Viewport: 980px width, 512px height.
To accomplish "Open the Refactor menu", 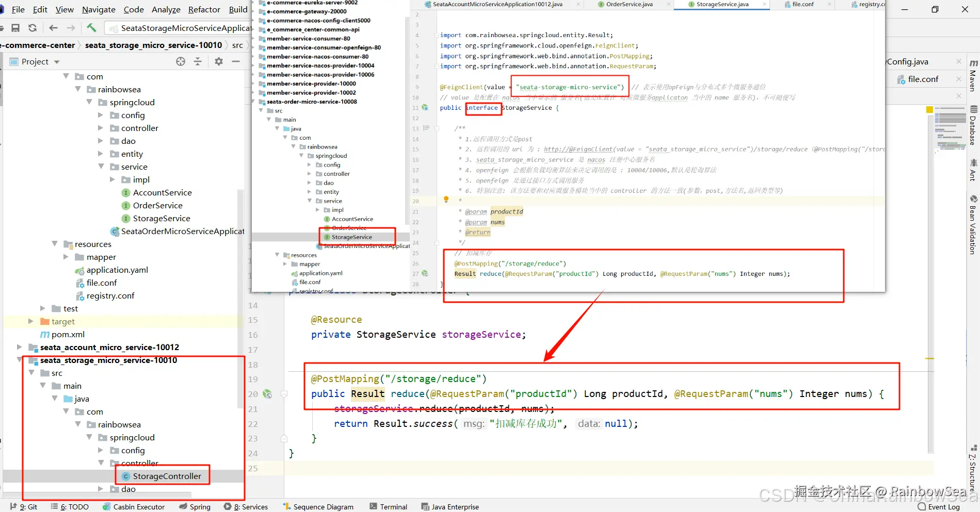I will (204, 9).
